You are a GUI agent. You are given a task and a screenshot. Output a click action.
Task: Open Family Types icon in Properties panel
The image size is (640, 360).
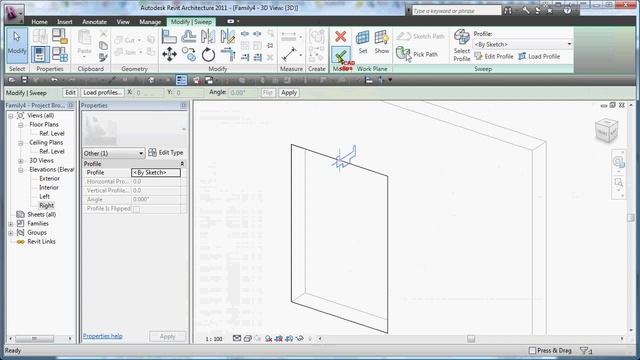pyautogui.click(x=60, y=54)
